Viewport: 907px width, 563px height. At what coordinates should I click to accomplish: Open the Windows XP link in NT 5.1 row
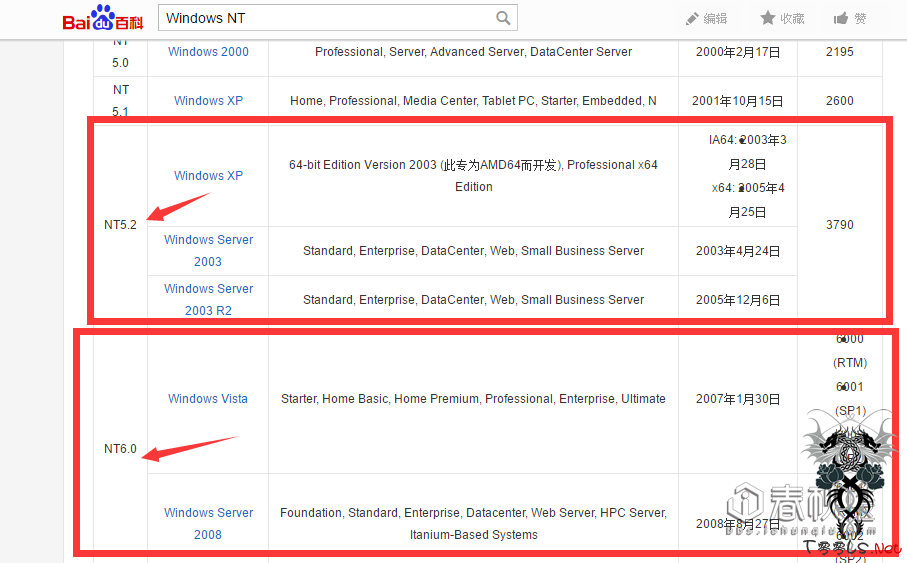click(x=208, y=101)
